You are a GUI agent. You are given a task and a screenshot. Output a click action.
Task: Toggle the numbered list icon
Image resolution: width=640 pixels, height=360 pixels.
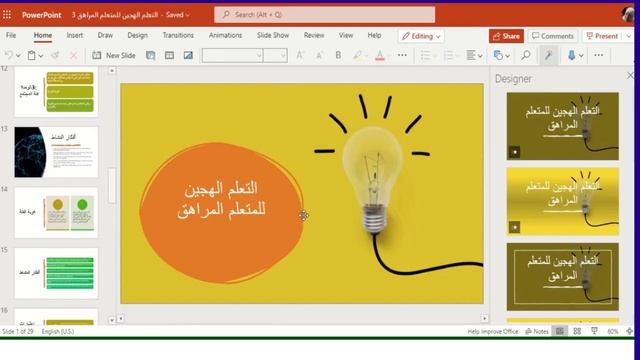(x=448, y=55)
